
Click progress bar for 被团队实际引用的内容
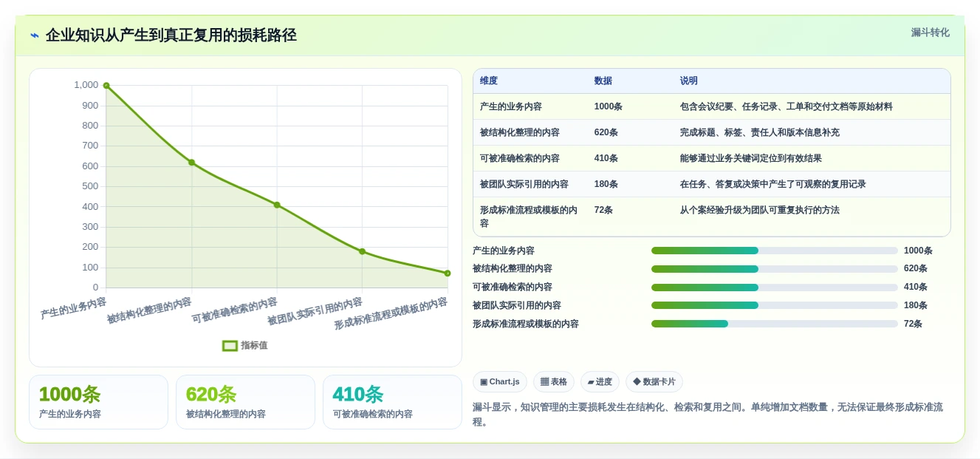[x=775, y=305]
